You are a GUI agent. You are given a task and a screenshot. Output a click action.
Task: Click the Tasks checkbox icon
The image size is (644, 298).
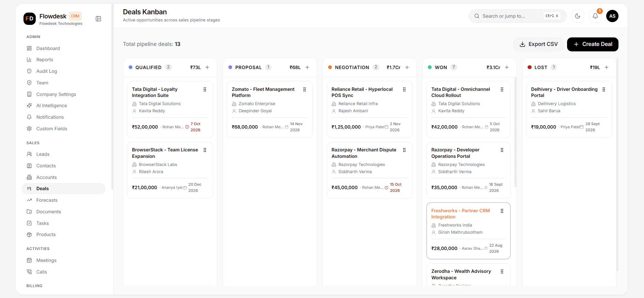click(29, 223)
